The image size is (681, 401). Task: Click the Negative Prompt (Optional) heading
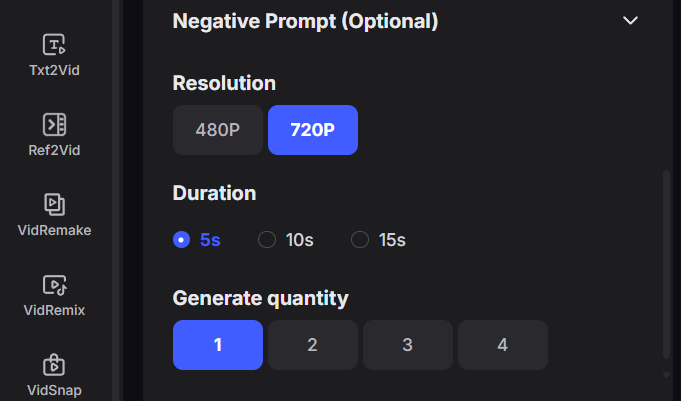point(305,20)
